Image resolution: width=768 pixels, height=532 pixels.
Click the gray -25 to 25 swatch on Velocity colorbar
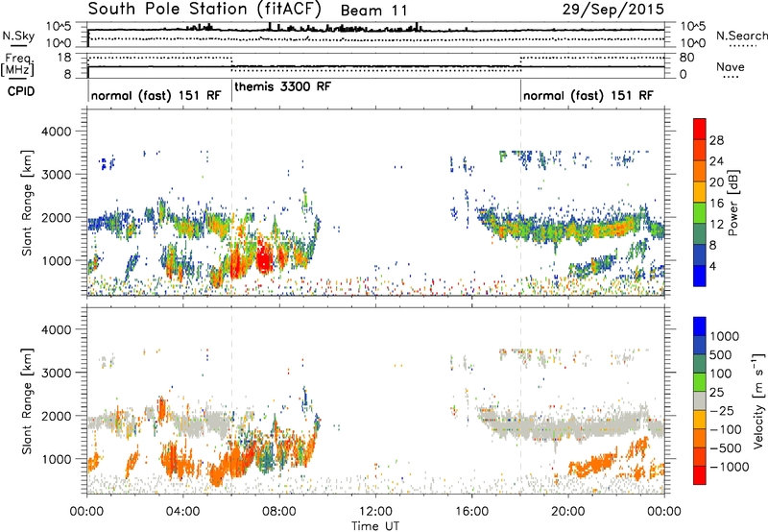700,401
